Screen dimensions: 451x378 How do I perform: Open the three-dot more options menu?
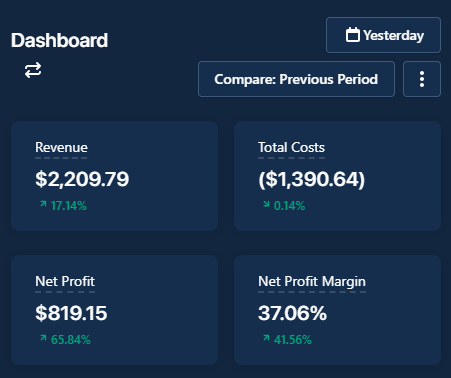click(422, 79)
